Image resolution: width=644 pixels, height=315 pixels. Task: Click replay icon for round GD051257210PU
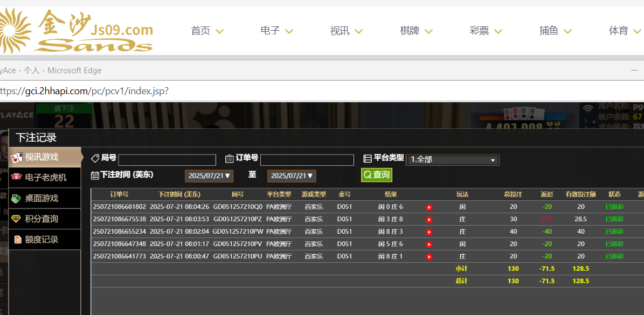pos(429,257)
